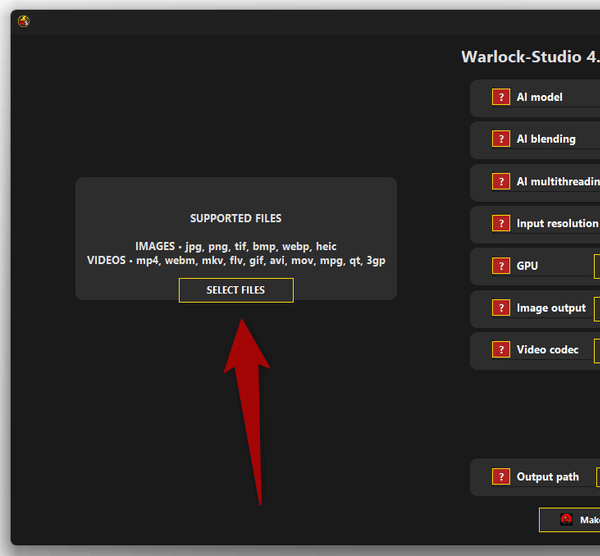600x556 pixels.
Task: Click the Output path help icon
Action: [501, 477]
